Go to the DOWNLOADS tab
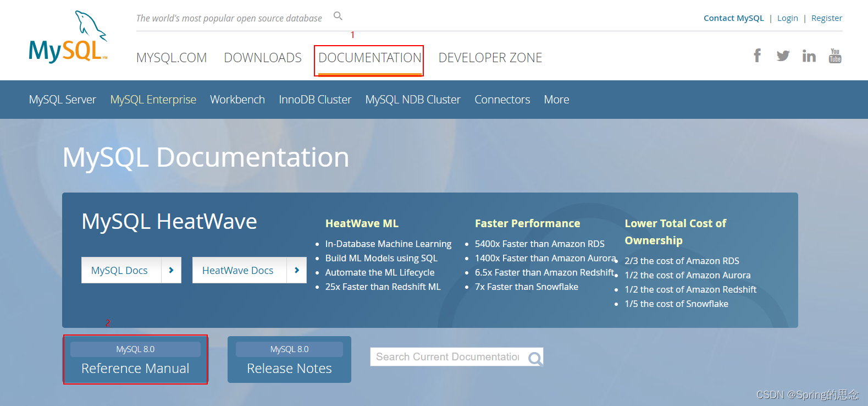The width and height of the screenshot is (868, 406). 263,58
